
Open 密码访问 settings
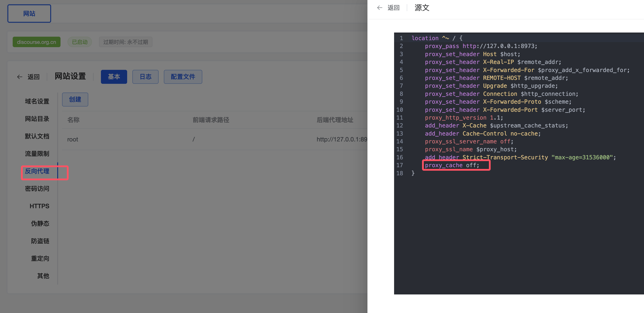coord(37,189)
